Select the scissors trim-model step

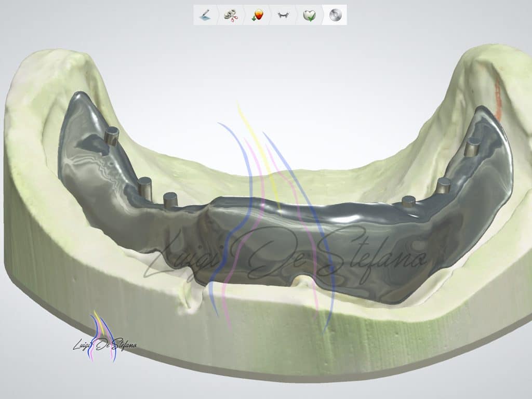point(230,15)
